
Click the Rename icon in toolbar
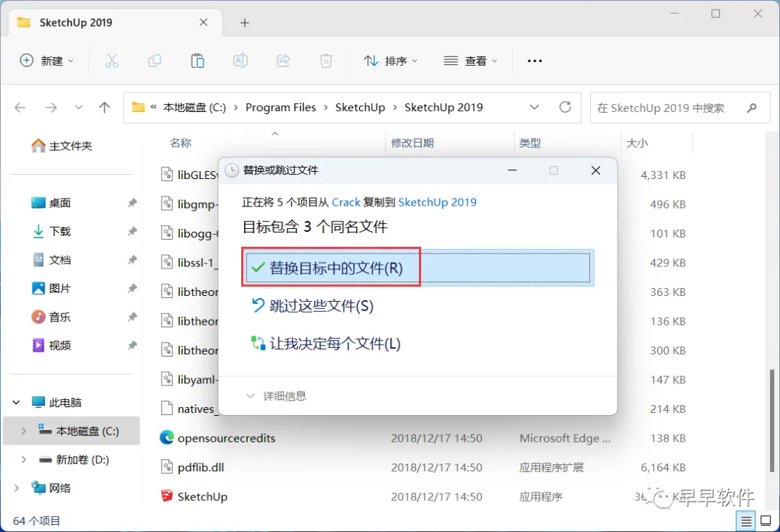coord(240,61)
